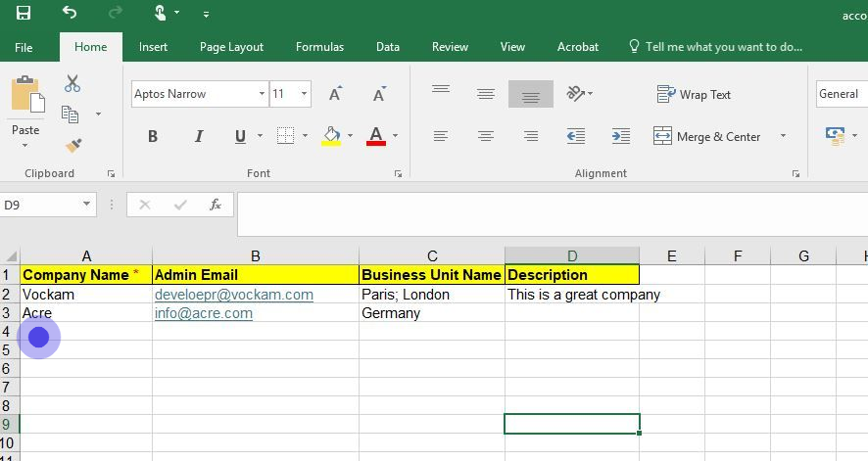Expand the font size dropdown
The image size is (868, 461).
pyautogui.click(x=305, y=94)
